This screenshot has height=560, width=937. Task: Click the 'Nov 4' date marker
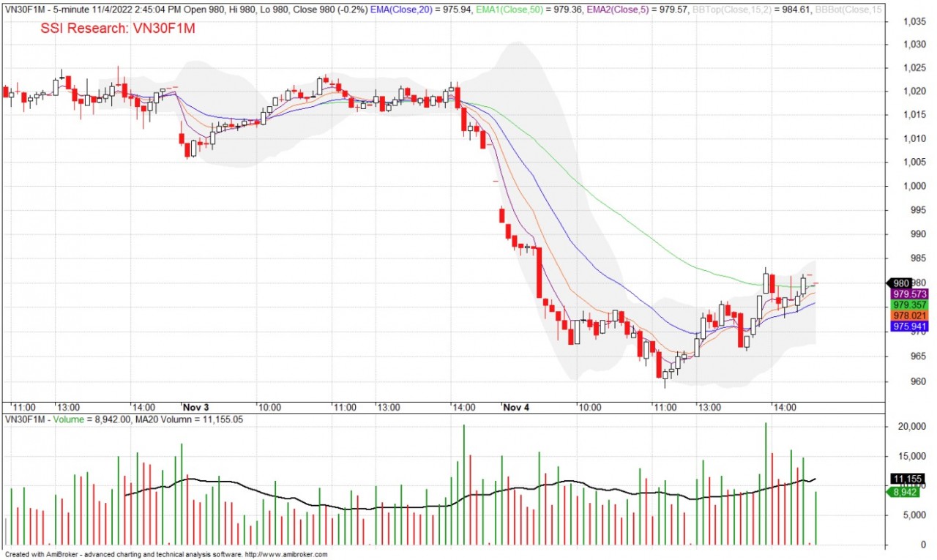(515, 407)
